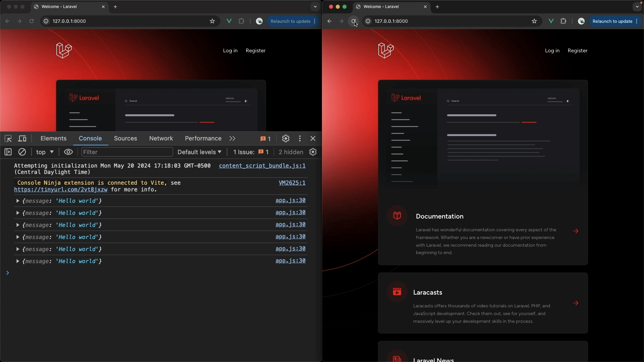The width and height of the screenshot is (644, 362).
Task: Click the '2 hidden' messages label
Action: [291, 152]
